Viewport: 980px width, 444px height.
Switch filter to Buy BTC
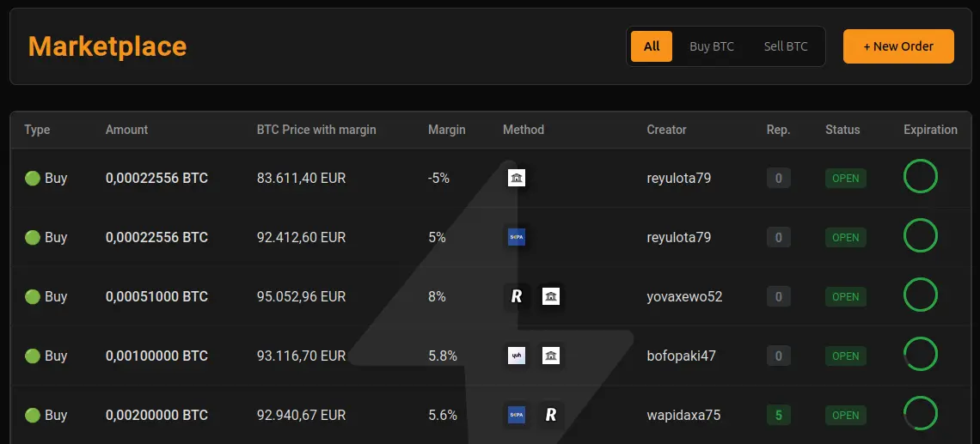coord(712,46)
